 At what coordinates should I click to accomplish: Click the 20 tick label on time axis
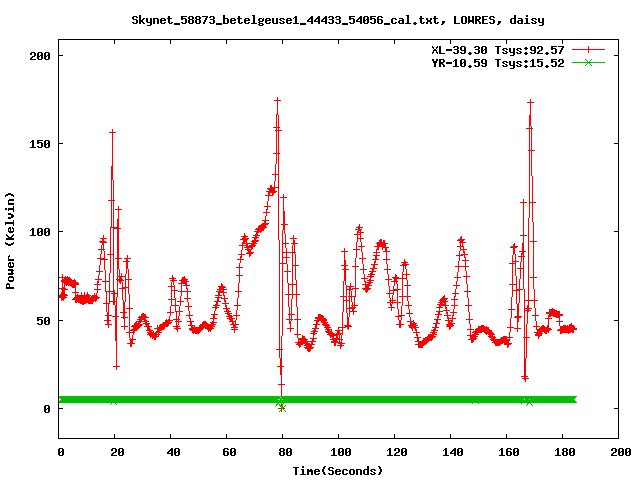(117, 452)
